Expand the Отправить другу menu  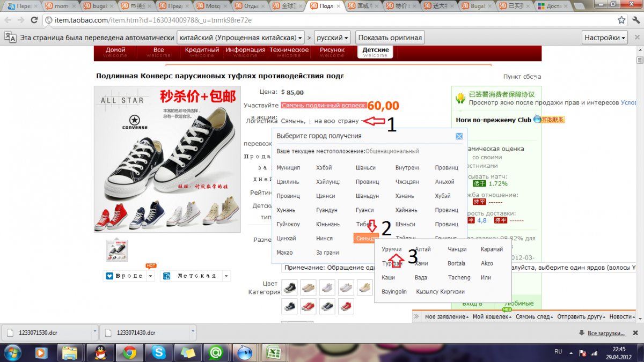[581, 316]
